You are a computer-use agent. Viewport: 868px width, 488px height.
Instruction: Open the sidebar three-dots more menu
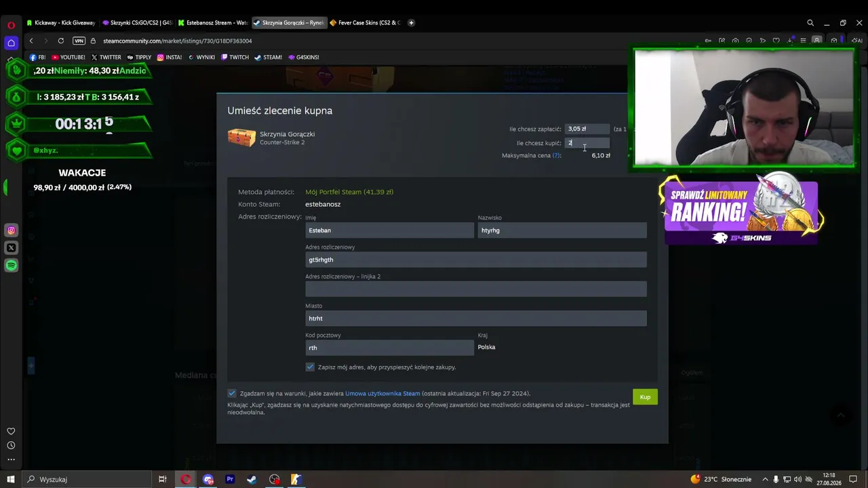[x=11, y=460]
